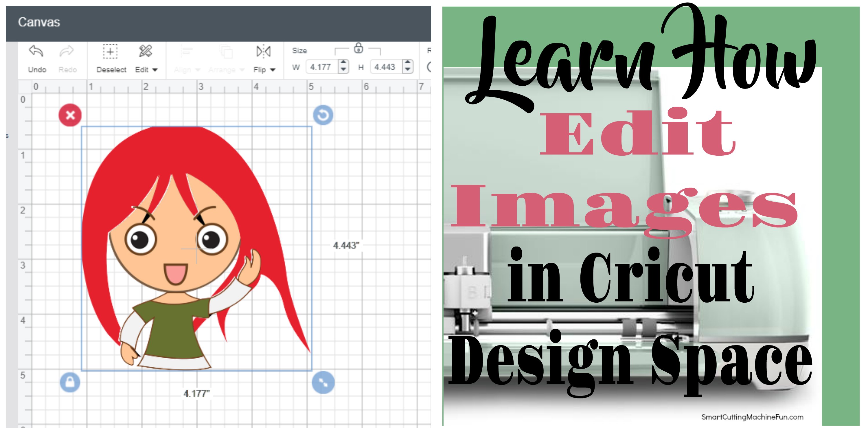
Task: Click the Undo label text
Action: 37,70
